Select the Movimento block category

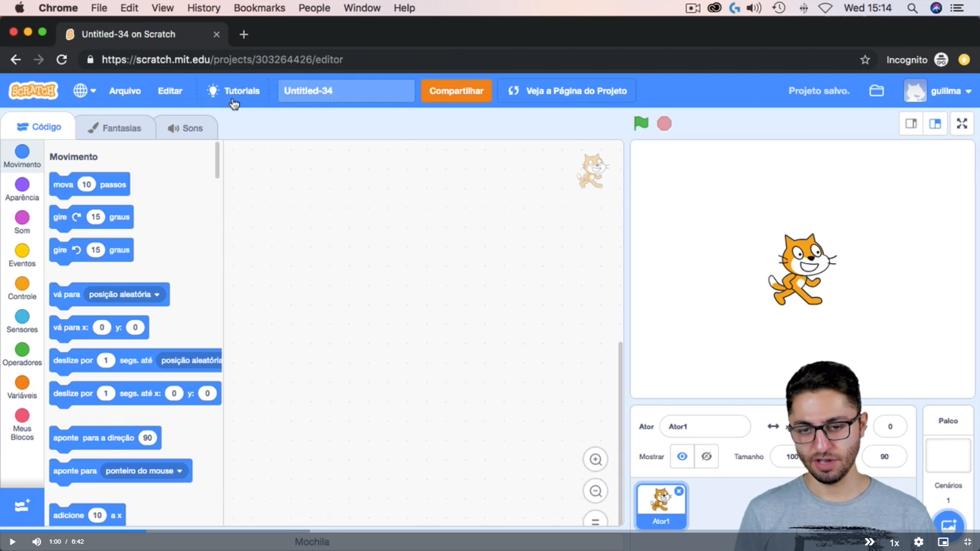point(22,156)
